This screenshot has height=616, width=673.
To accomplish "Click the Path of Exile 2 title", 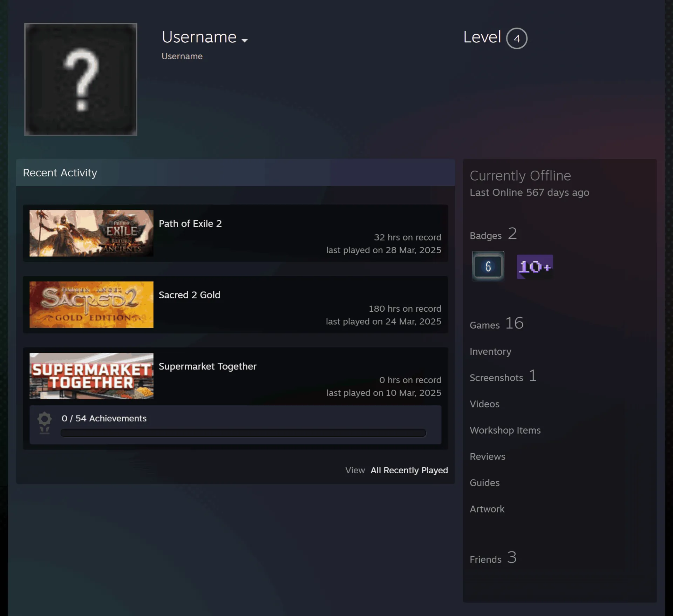I will point(190,223).
